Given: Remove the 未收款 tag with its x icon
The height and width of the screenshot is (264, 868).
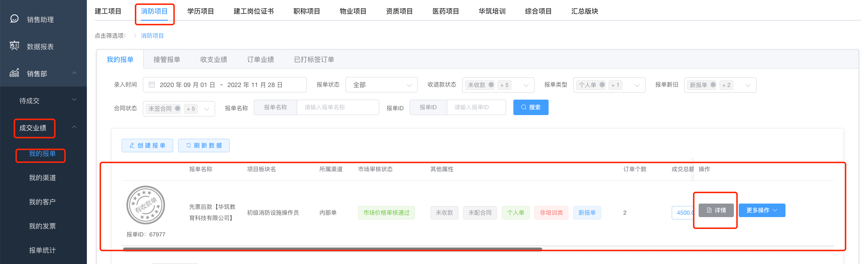Looking at the screenshot, I should click(x=491, y=85).
